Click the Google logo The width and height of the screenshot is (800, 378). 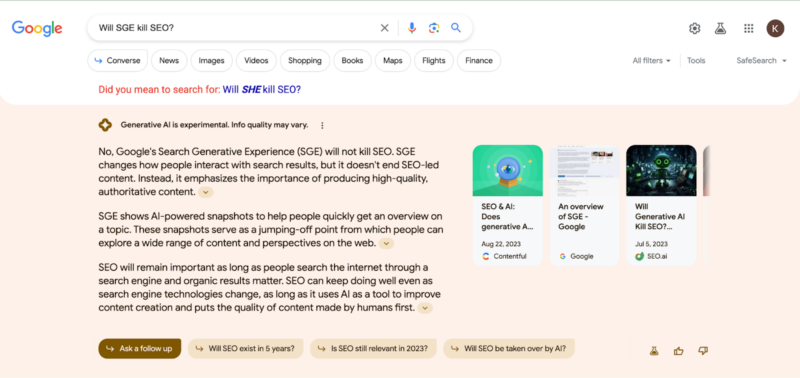coord(37,28)
